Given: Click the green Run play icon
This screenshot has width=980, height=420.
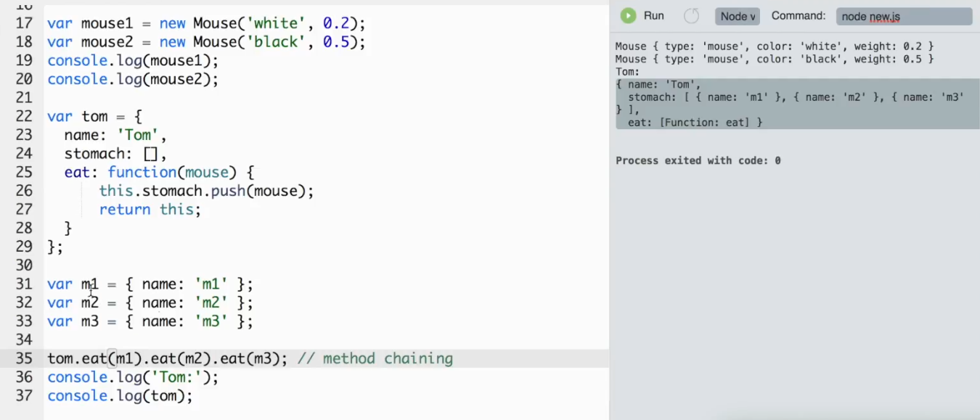Looking at the screenshot, I should point(629,16).
